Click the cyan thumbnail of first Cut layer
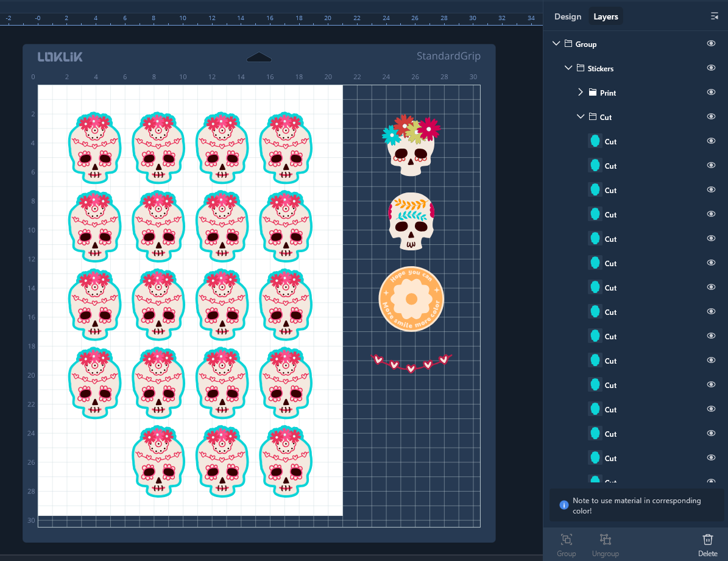The image size is (728, 561). point(595,141)
